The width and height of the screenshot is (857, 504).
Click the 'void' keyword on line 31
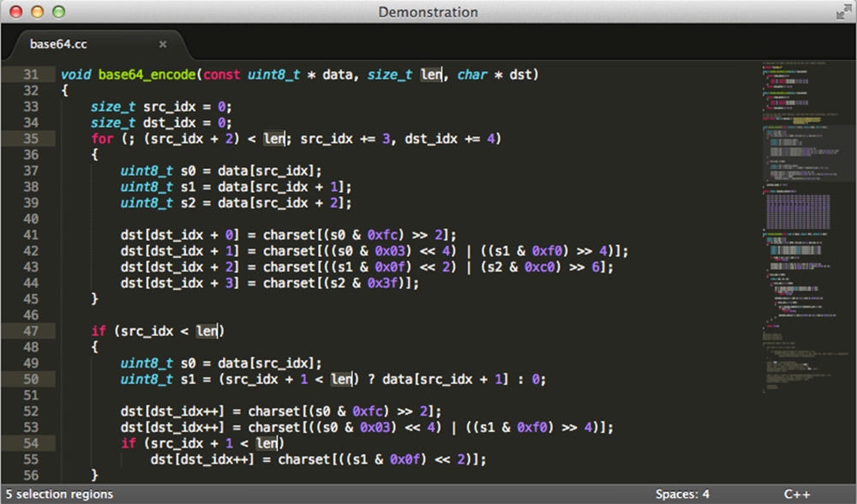click(x=76, y=75)
